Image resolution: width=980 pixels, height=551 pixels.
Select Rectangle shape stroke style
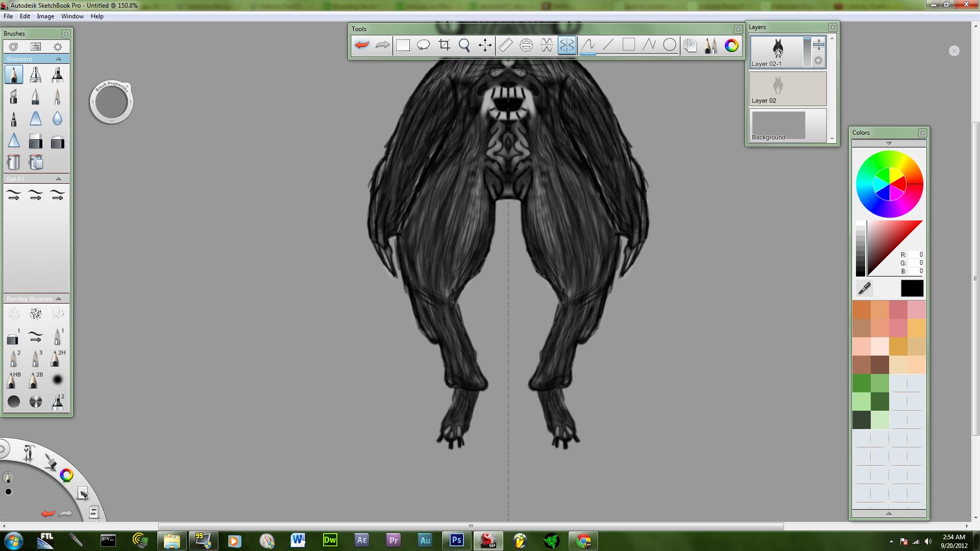(x=629, y=45)
